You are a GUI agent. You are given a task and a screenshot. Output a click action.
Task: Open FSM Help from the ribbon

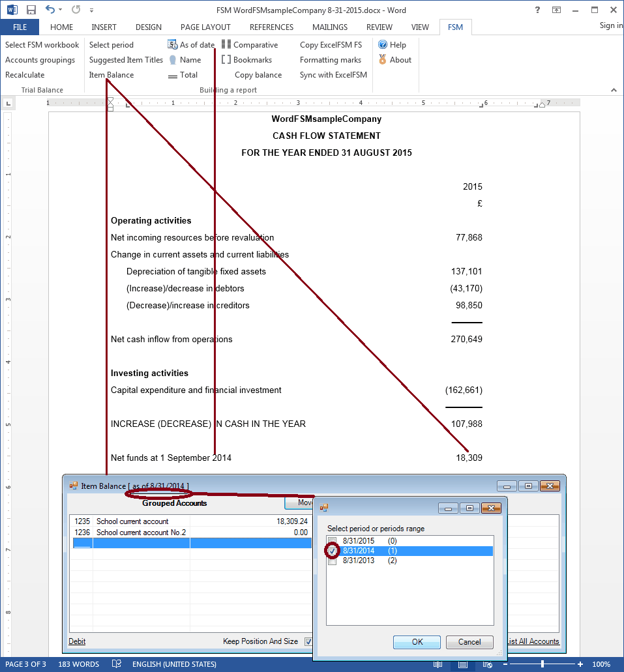pos(392,44)
